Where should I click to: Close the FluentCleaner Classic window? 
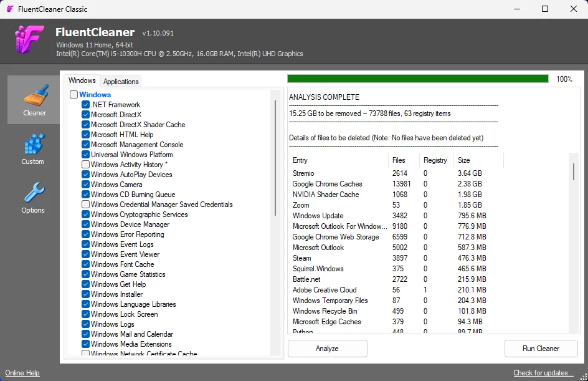[574, 9]
